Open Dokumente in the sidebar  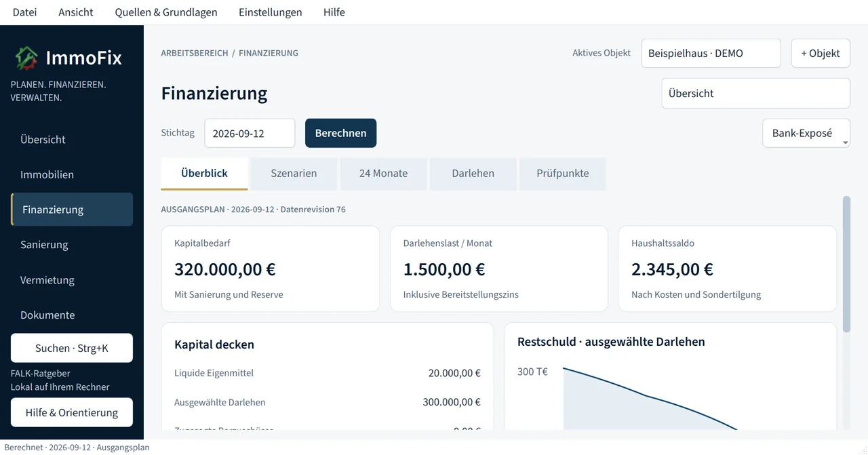pos(72,315)
